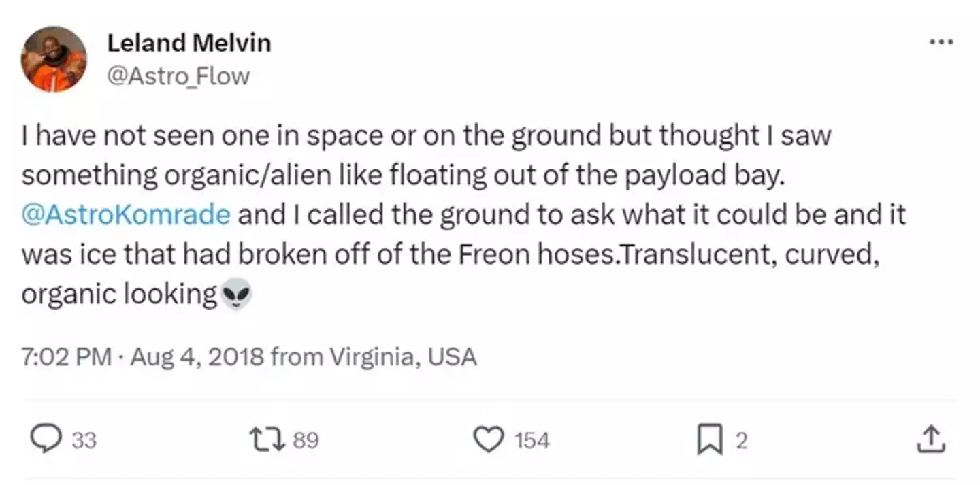The height and width of the screenshot is (485, 980).
Task: Follow the @AstroKomrade mention link
Action: (x=126, y=215)
